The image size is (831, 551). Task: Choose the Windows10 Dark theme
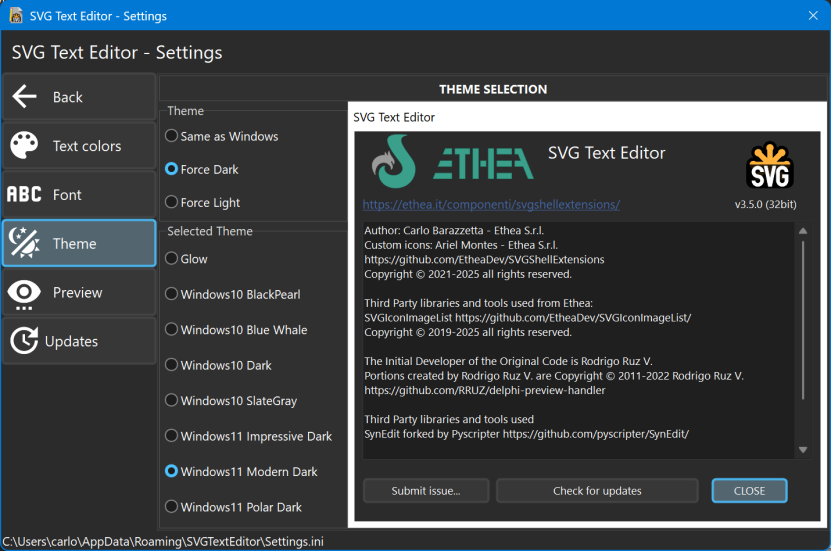click(x=219, y=366)
